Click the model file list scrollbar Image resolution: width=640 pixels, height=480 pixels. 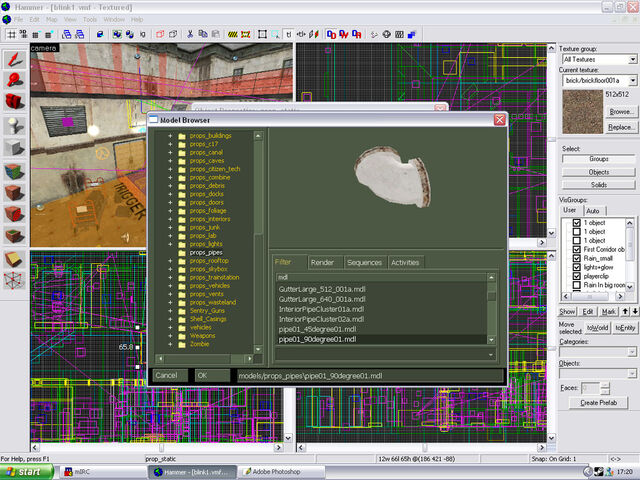[491, 308]
